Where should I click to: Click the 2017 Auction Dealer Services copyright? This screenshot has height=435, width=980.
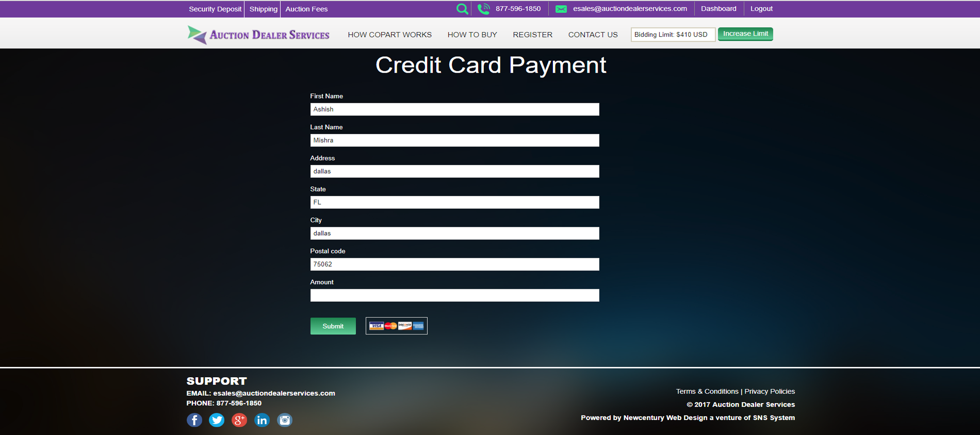(x=741, y=405)
